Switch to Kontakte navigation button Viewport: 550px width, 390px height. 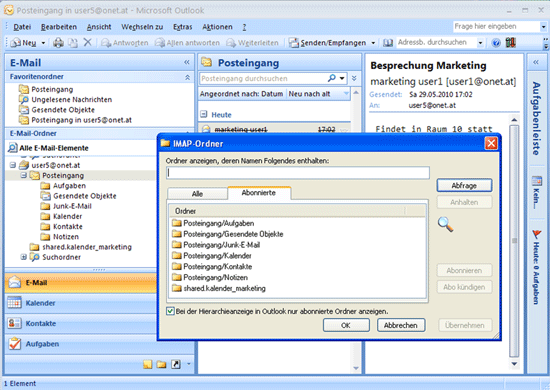point(81,323)
